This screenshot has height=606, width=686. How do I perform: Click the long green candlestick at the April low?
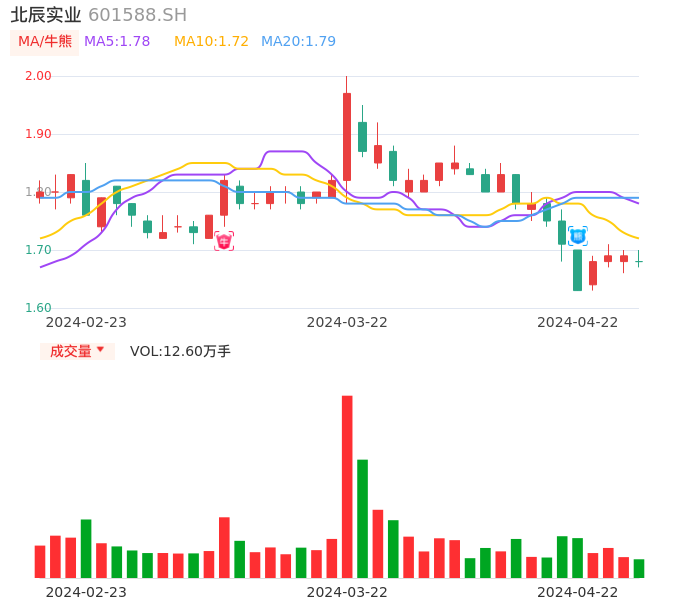tap(577, 270)
